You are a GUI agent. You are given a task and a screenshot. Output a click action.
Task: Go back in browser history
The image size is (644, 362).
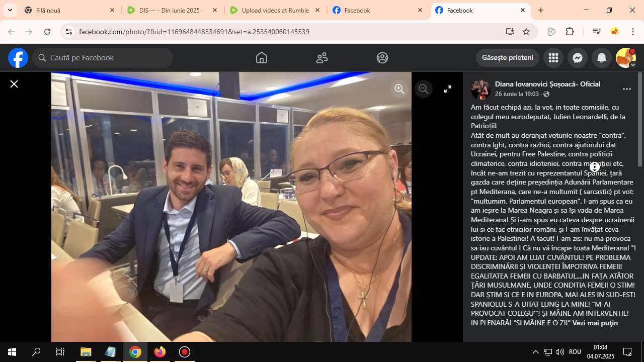(x=11, y=32)
